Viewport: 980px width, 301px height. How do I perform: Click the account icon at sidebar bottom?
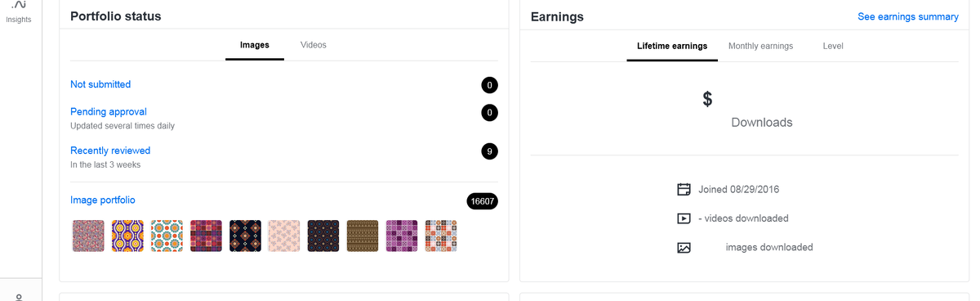tap(19, 297)
